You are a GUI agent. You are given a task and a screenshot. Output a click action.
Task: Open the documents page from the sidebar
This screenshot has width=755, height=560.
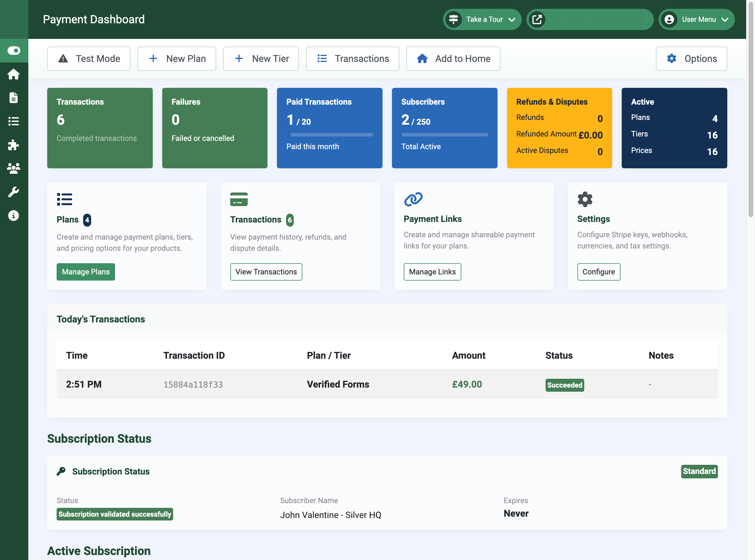14,98
